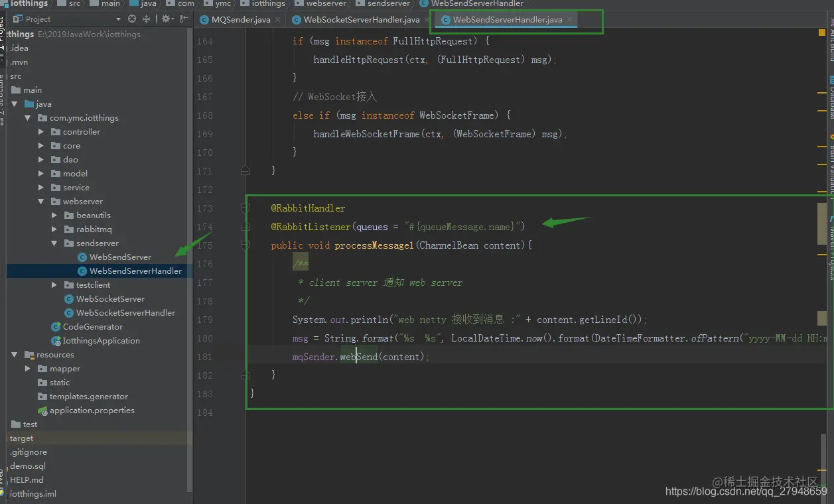Click the class icon beside WebSendServer
The image size is (834, 504).
82,257
